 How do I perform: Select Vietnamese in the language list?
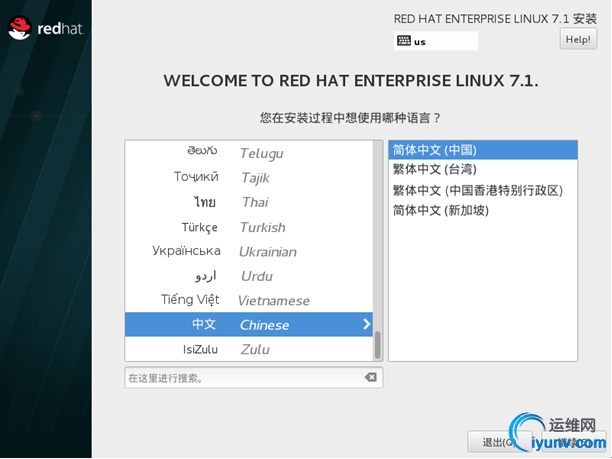pos(249,300)
